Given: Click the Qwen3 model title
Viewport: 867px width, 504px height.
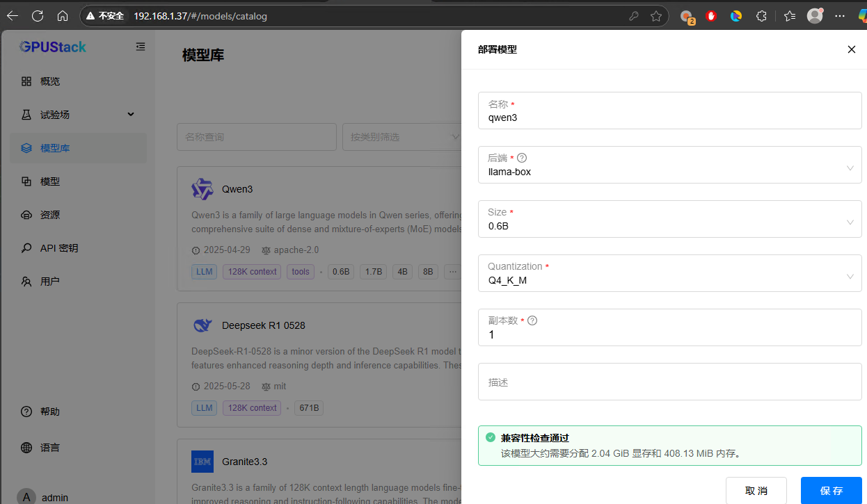Looking at the screenshot, I should click(237, 189).
